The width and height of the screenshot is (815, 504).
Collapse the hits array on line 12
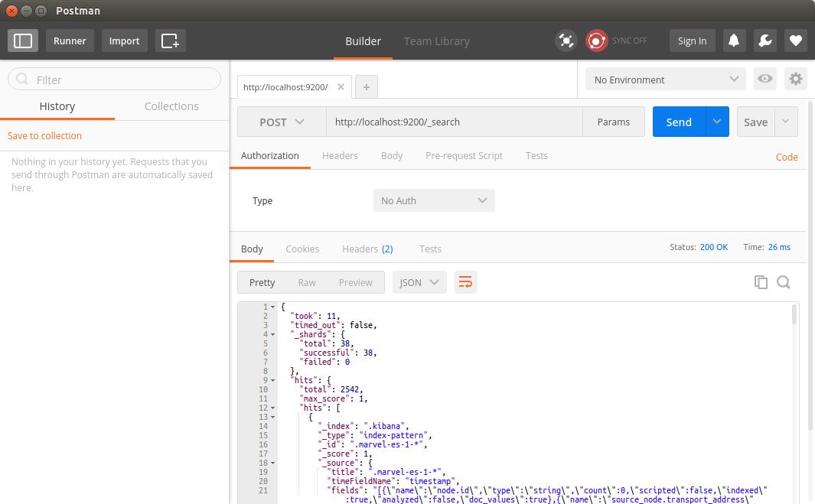272,408
